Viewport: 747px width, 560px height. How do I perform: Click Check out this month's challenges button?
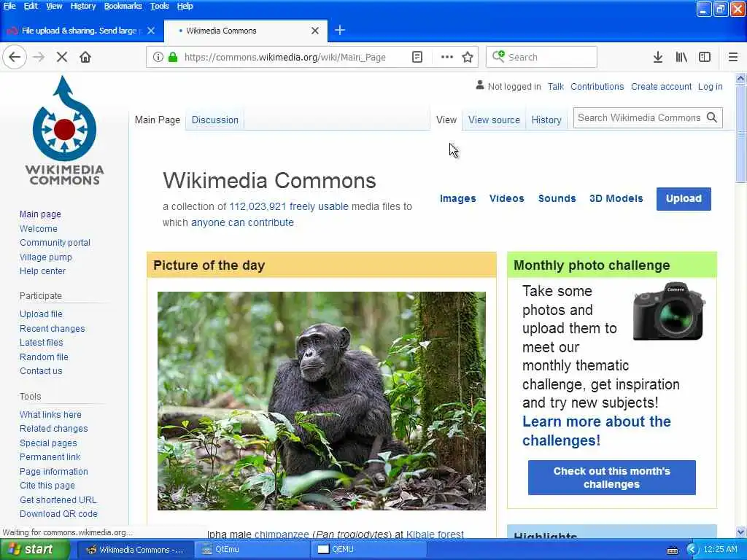coord(612,478)
